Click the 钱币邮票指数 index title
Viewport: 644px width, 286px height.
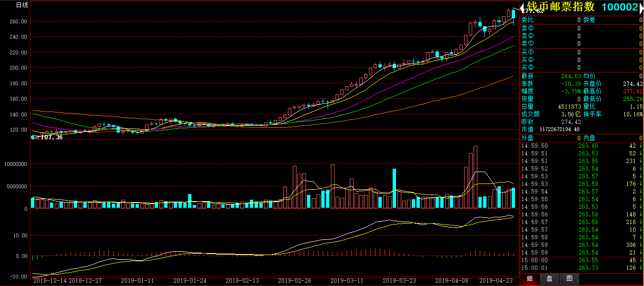560,7
